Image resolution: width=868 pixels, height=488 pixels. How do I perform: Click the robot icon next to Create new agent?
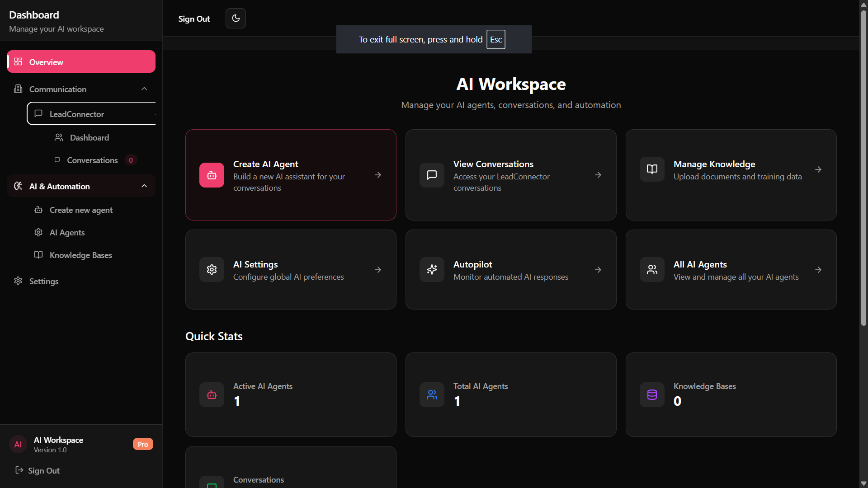coord(38,210)
